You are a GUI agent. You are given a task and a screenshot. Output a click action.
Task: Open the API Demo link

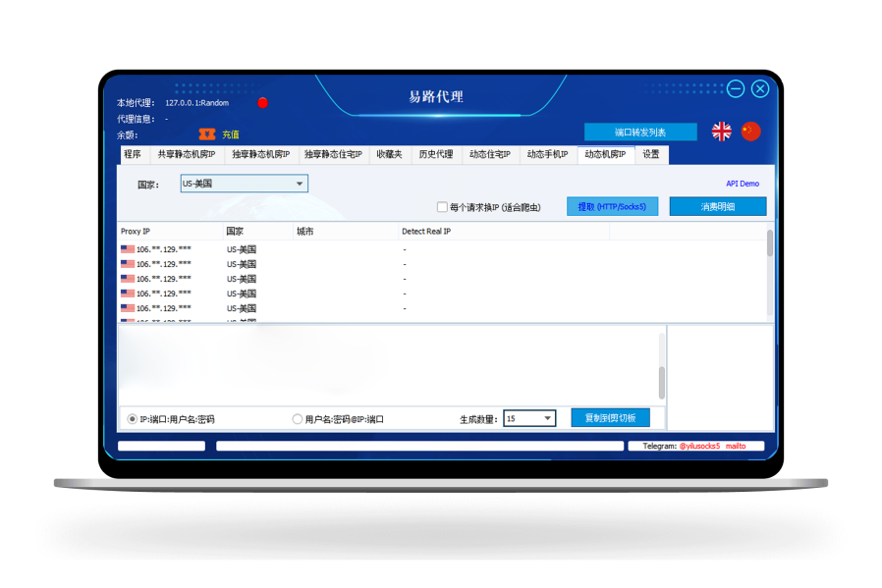pos(743,184)
